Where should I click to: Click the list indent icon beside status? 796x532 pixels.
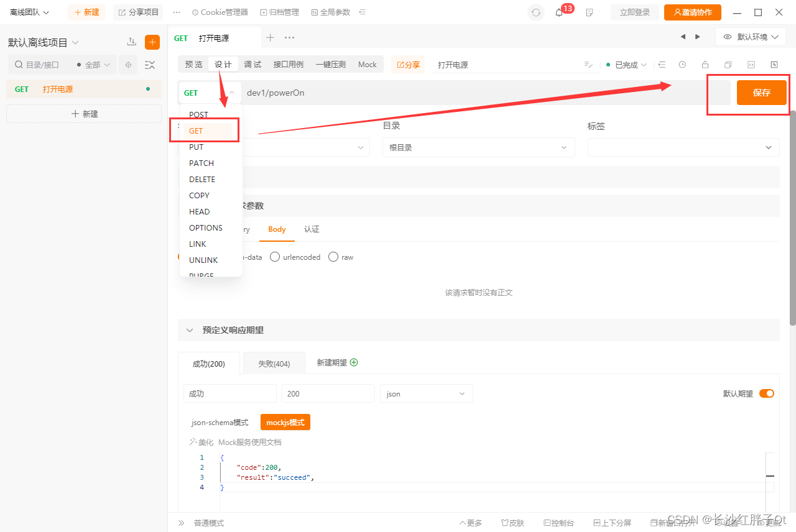662,65
